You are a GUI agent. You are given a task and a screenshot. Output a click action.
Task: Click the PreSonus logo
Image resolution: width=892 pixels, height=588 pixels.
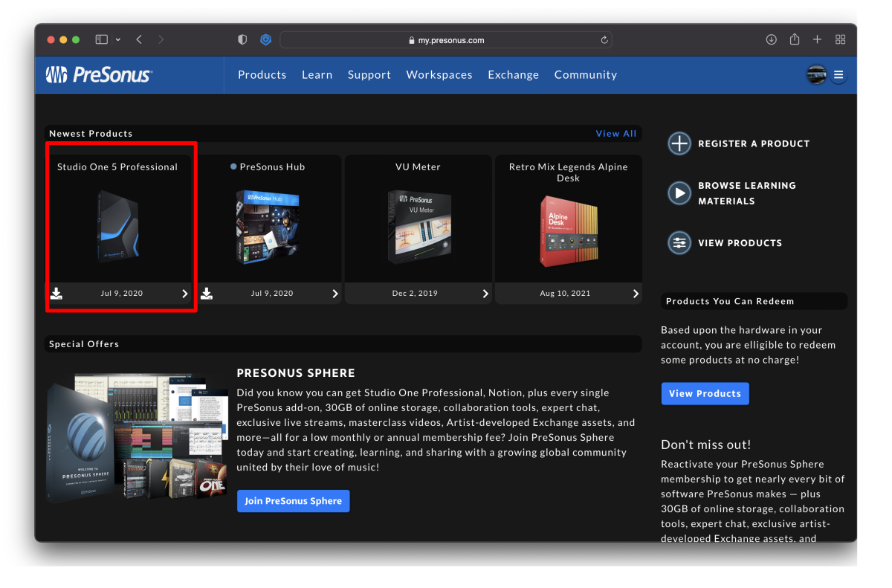tap(99, 74)
